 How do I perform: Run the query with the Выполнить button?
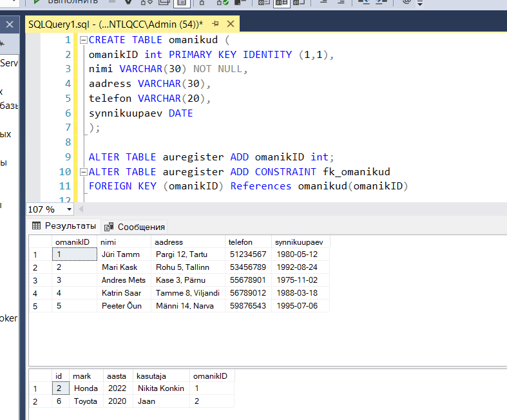pos(66,2)
